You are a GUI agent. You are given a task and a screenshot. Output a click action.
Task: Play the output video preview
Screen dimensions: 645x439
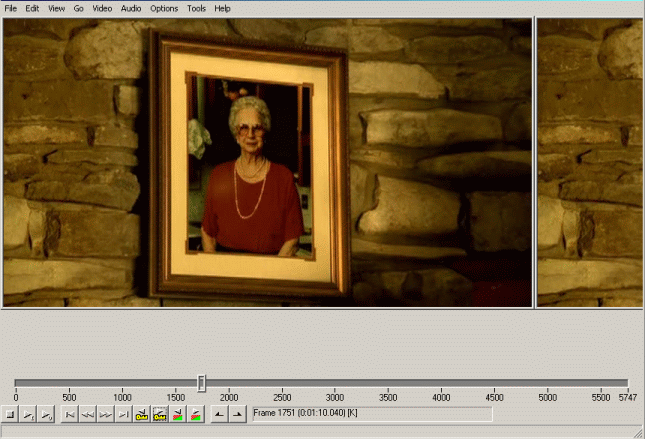point(46,414)
